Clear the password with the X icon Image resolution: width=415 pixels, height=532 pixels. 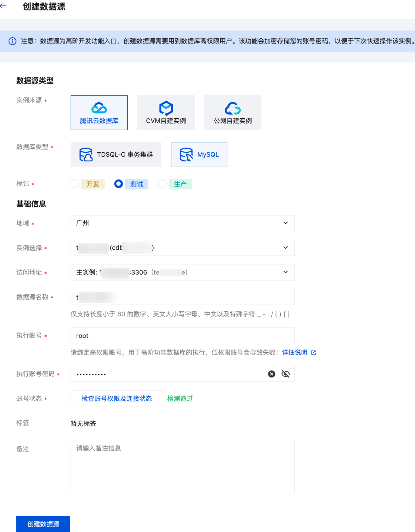(272, 374)
